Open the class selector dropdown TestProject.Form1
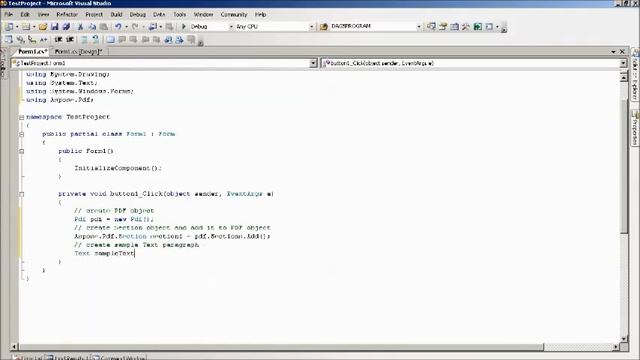This screenshot has width=640, height=360. coord(313,63)
